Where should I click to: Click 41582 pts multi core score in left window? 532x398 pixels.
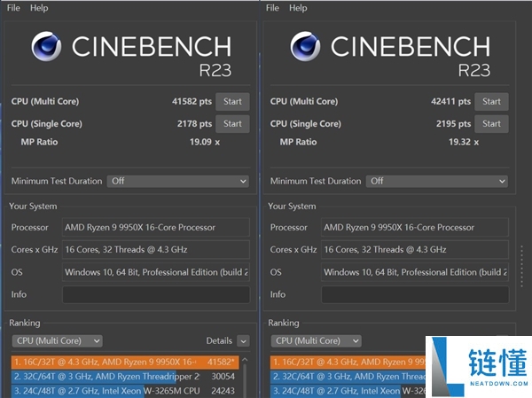click(192, 101)
